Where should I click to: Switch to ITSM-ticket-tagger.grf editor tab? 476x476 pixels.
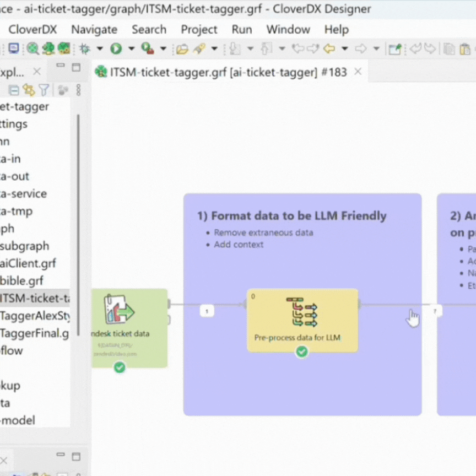click(x=220, y=72)
